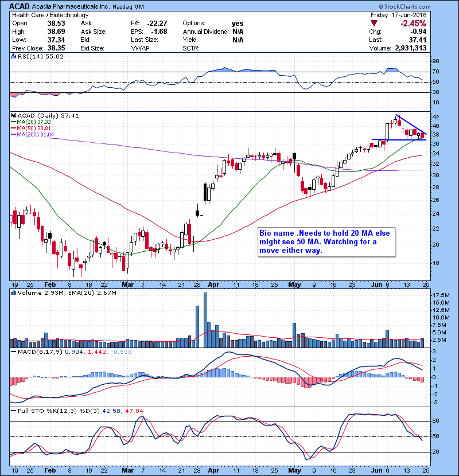This screenshot has height=476, width=459.
Task: Click the Volume panel bar icon
Action: tap(13, 292)
